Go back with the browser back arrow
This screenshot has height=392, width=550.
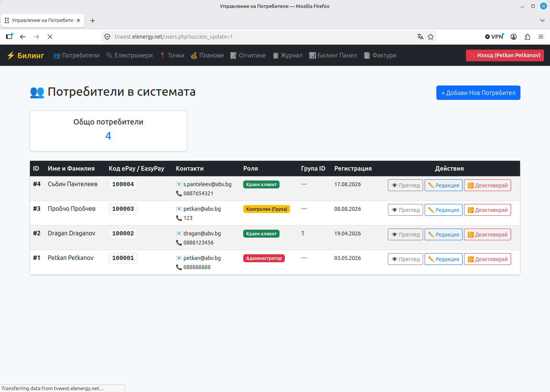(x=23, y=37)
